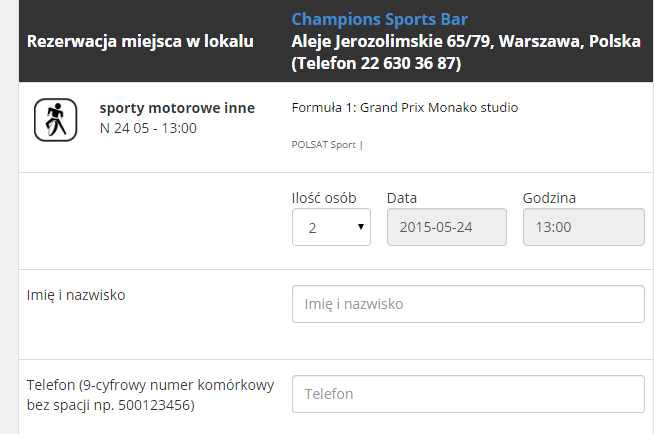Screen dimensions: 654x434
Task: Open the Champions Sports Bar link
Action: tap(379, 20)
